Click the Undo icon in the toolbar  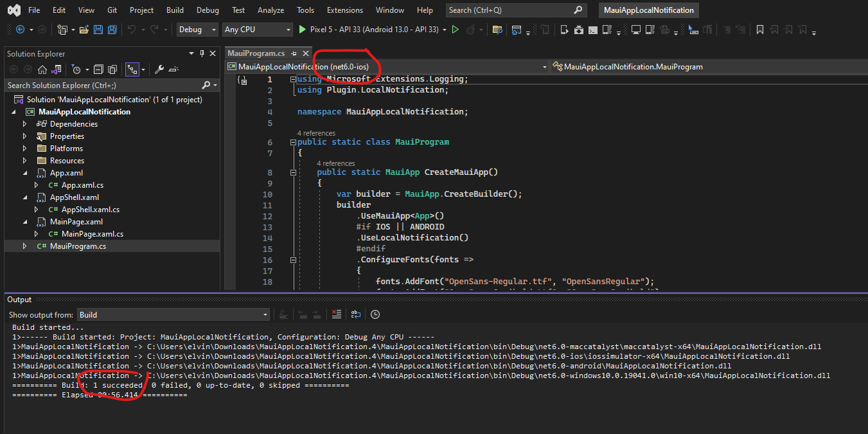[x=132, y=30]
